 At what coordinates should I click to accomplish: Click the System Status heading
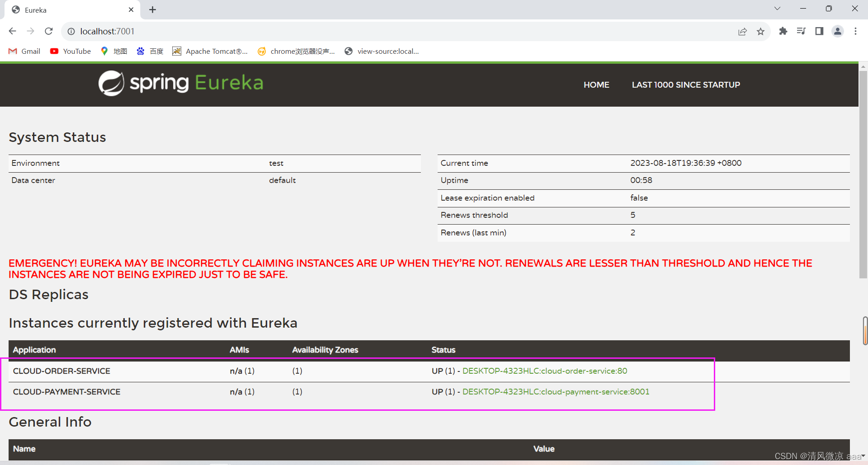(57, 137)
